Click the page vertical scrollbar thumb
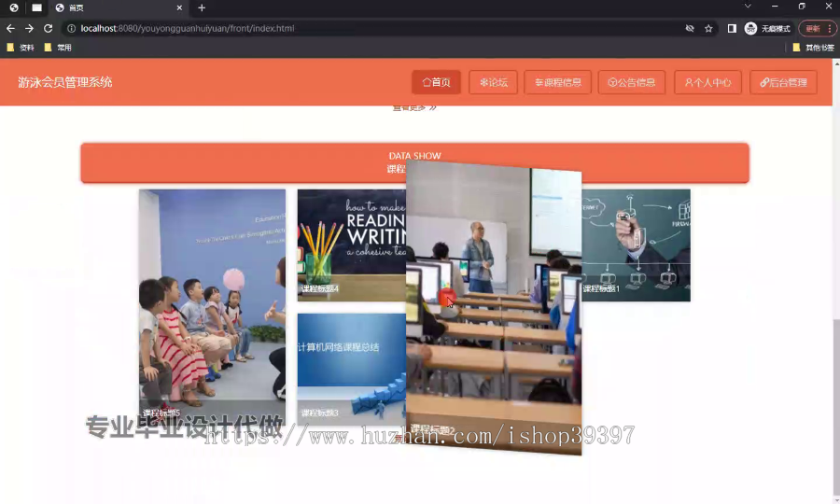The width and height of the screenshot is (840, 504). [836, 407]
